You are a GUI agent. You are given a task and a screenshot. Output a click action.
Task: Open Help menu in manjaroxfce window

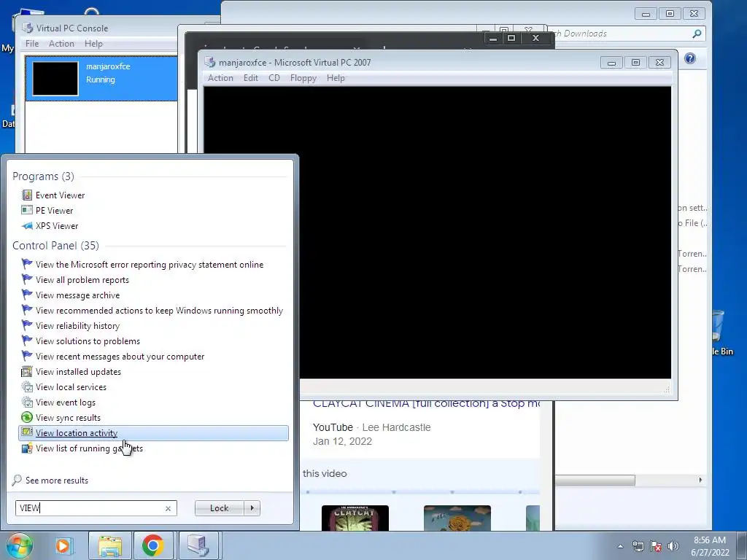(x=336, y=77)
